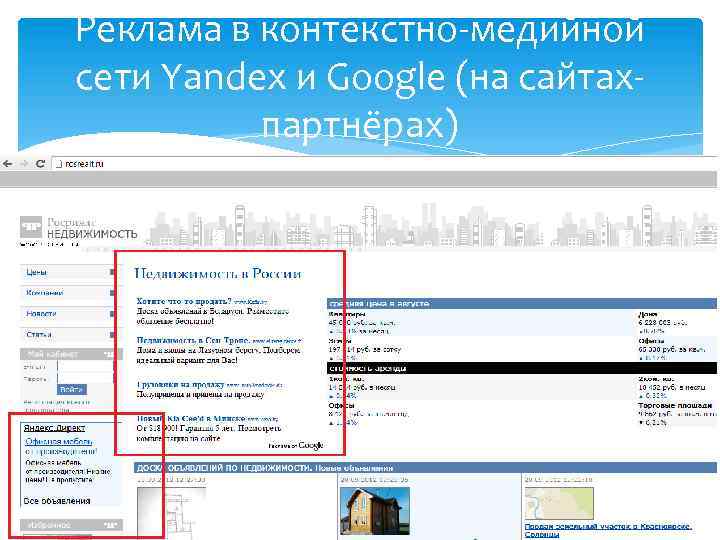Screen dimensions: 720x540
Task: Click the Недвижимость в России heading
Action: coord(218,274)
